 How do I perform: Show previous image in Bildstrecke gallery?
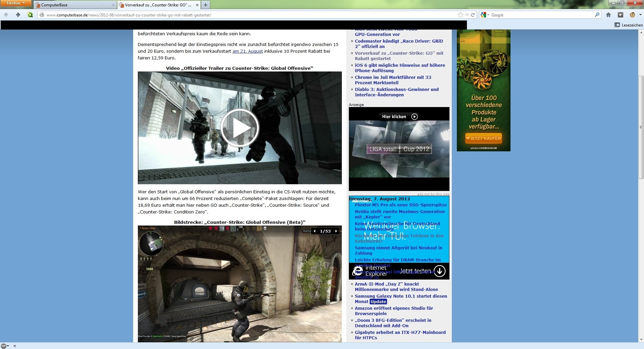315,231
